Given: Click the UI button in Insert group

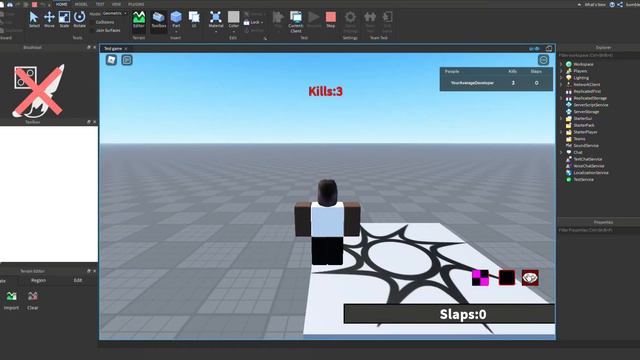Looking at the screenshot, I should [x=194, y=20].
